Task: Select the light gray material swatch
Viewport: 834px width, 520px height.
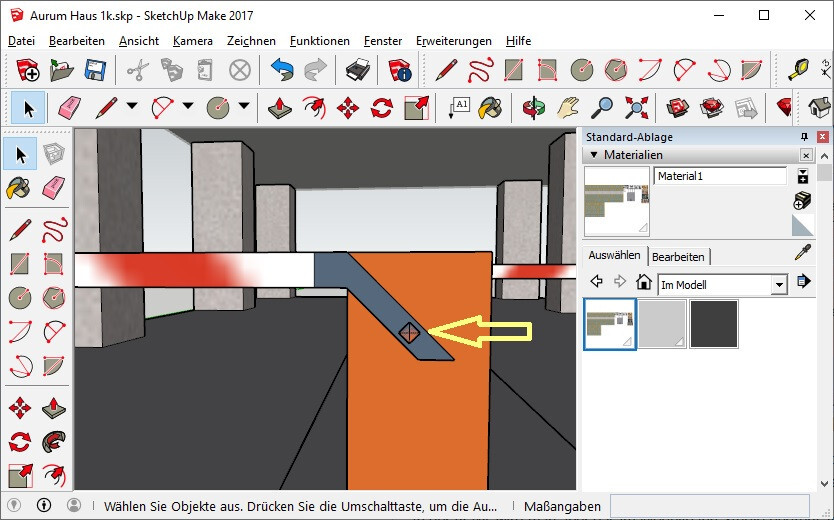Action: (662, 324)
